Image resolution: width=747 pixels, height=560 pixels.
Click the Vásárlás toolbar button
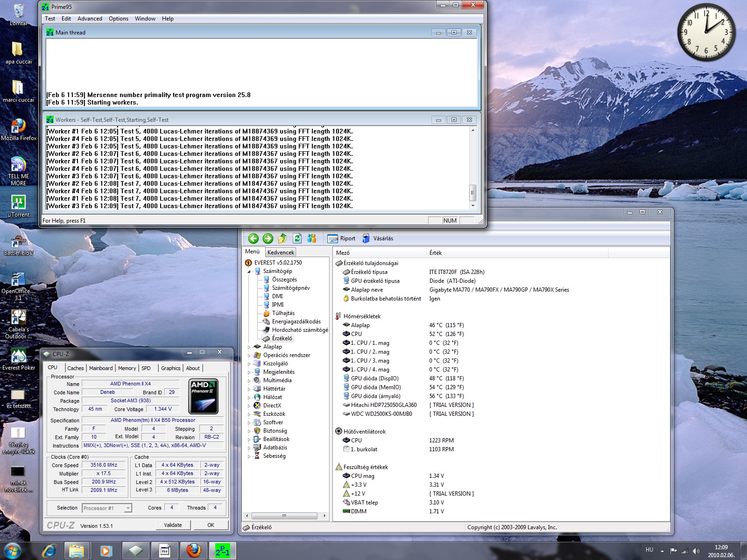(377, 238)
